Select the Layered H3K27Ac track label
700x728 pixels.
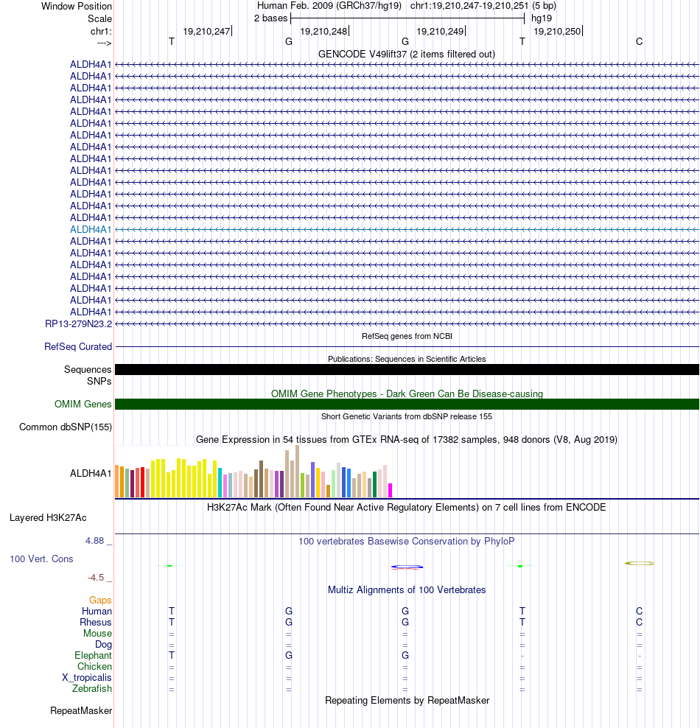tap(48, 518)
